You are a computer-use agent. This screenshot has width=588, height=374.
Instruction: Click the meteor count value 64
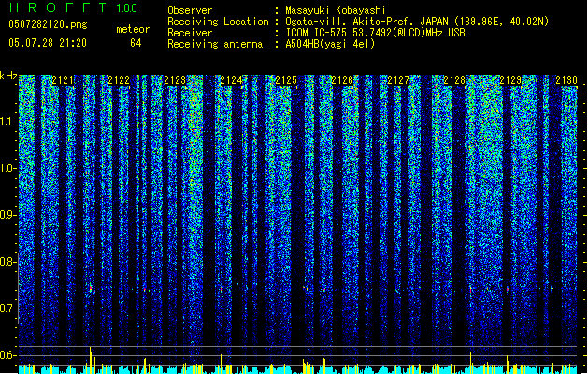click(136, 43)
